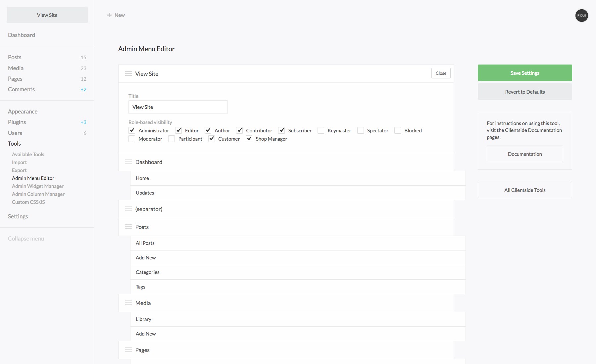The height and width of the screenshot is (364, 596).
Task: Open Add New under Posts in editor
Action: point(298,257)
